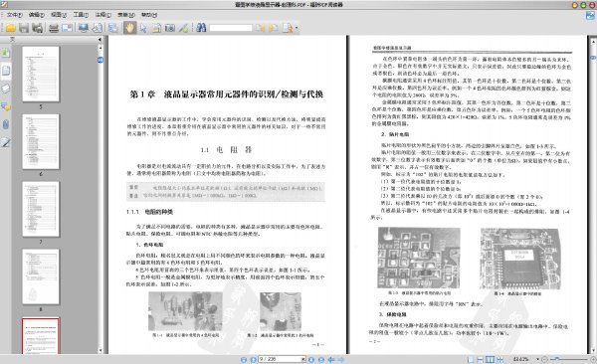Click the zoom out minus button
The width and height of the screenshot is (597, 364).
pyautogui.click(x=544, y=359)
